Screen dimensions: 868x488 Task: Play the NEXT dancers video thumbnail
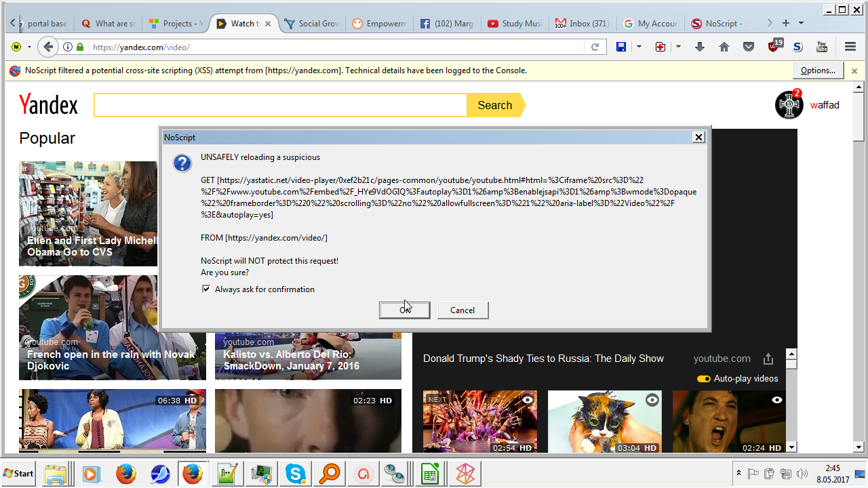click(x=480, y=422)
